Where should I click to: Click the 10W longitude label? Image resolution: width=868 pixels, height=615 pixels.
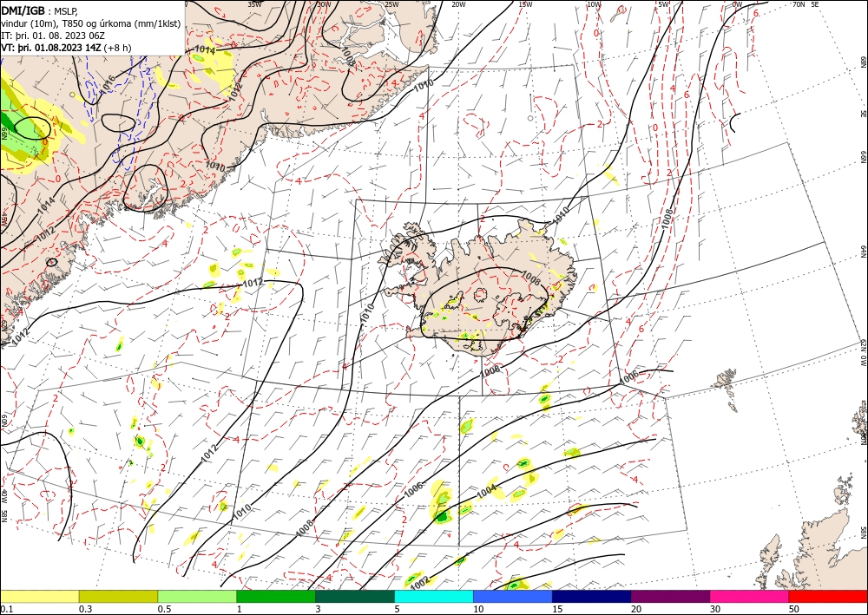tap(594, 3)
